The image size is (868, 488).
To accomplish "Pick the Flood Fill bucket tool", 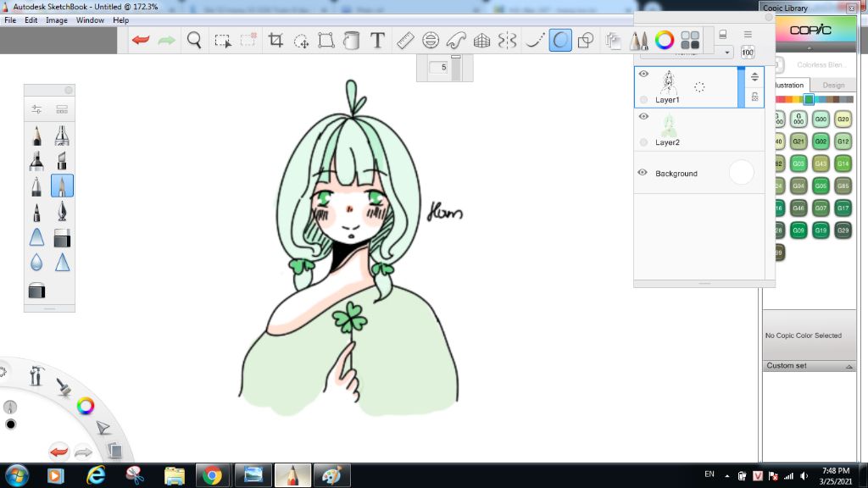I will (351, 40).
